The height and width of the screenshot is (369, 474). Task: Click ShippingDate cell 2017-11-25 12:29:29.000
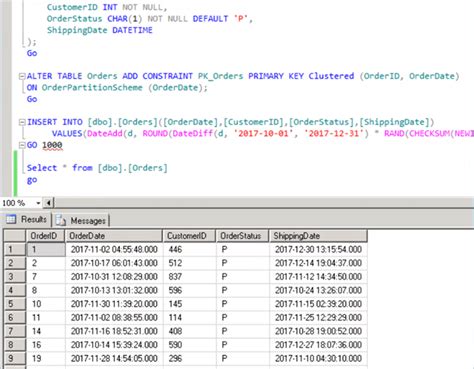[318, 317]
